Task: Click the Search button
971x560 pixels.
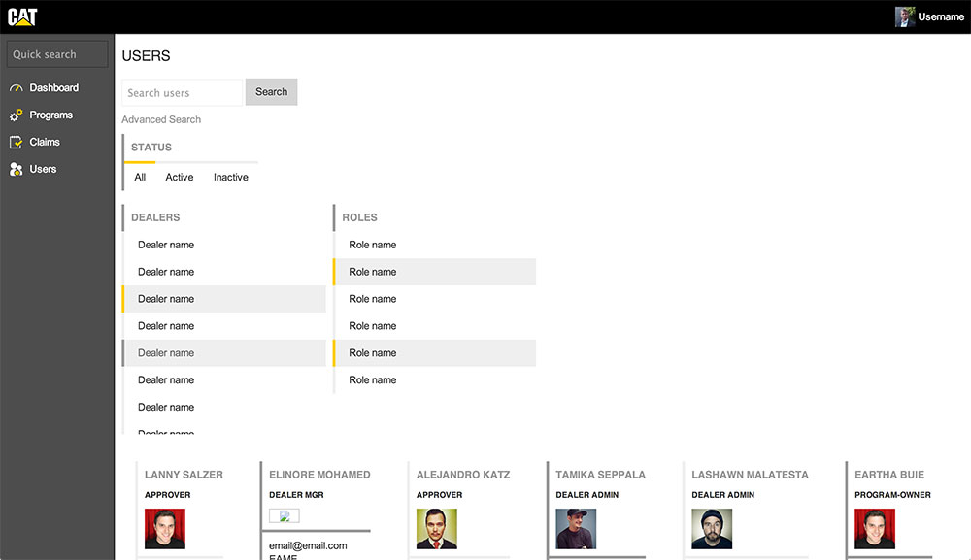Action: [271, 91]
